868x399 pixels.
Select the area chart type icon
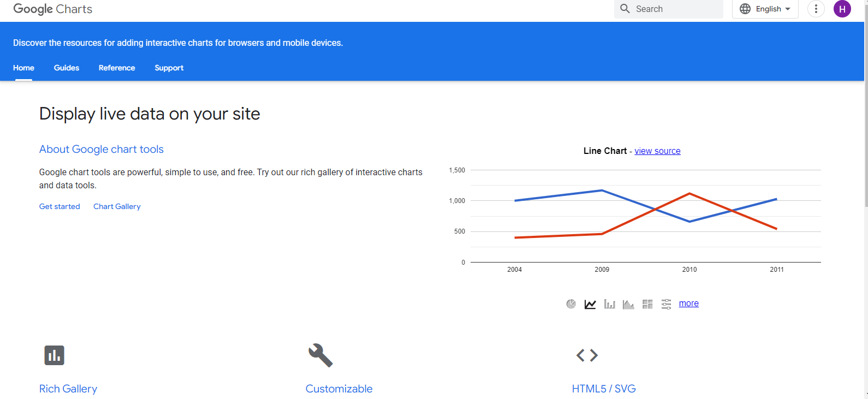tap(628, 304)
